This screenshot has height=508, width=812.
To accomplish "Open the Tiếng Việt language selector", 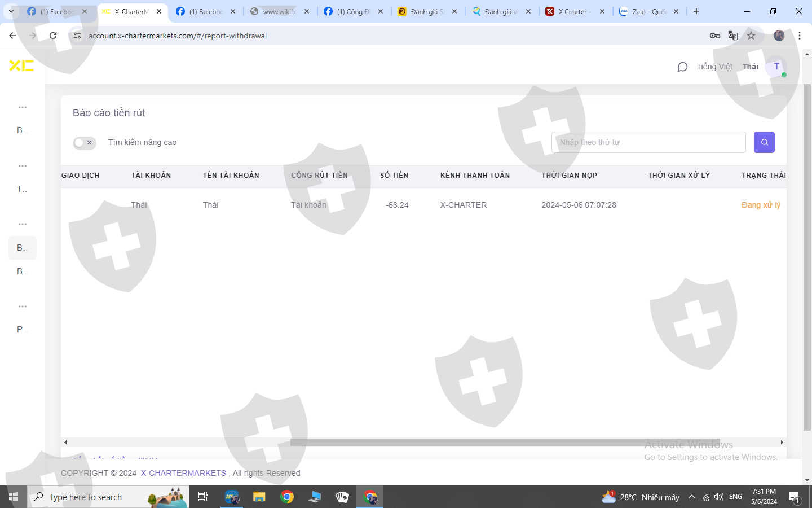I will pyautogui.click(x=714, y=67).
